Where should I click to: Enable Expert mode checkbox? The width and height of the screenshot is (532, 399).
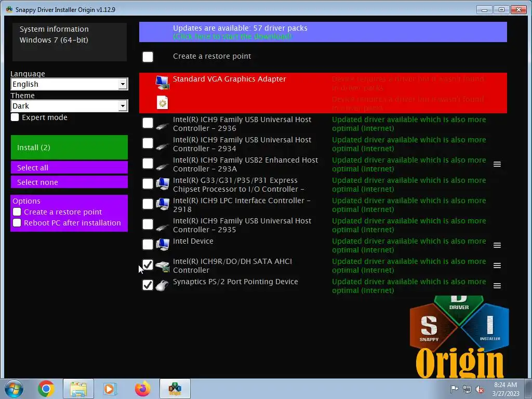pos(15,117)
